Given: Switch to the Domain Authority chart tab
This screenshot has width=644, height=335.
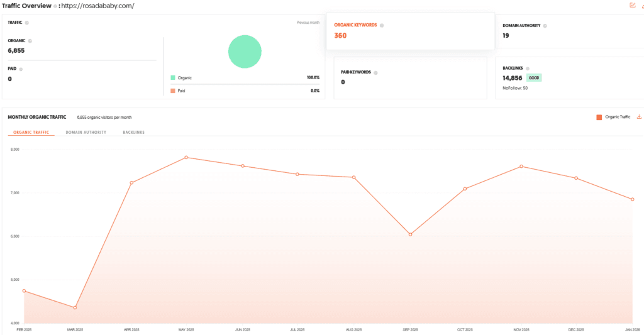Looking at the screenshot, I should tap(86, 133).
